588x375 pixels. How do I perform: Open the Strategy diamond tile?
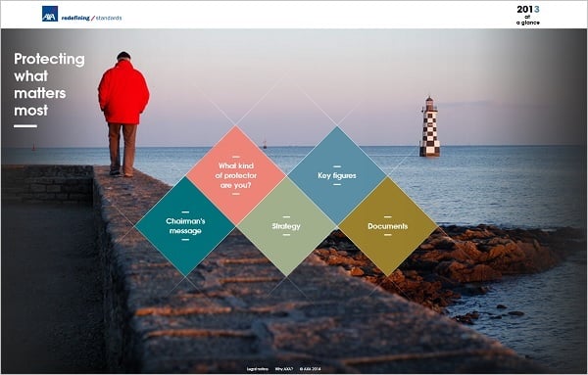pos(286,226)
